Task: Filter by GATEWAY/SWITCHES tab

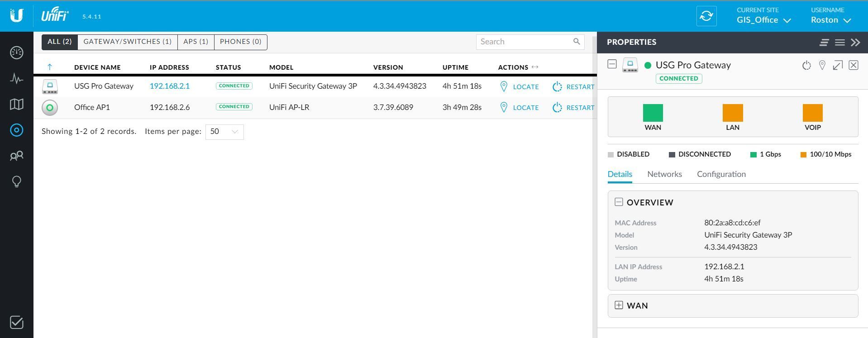Action: (x=127, y=42)
